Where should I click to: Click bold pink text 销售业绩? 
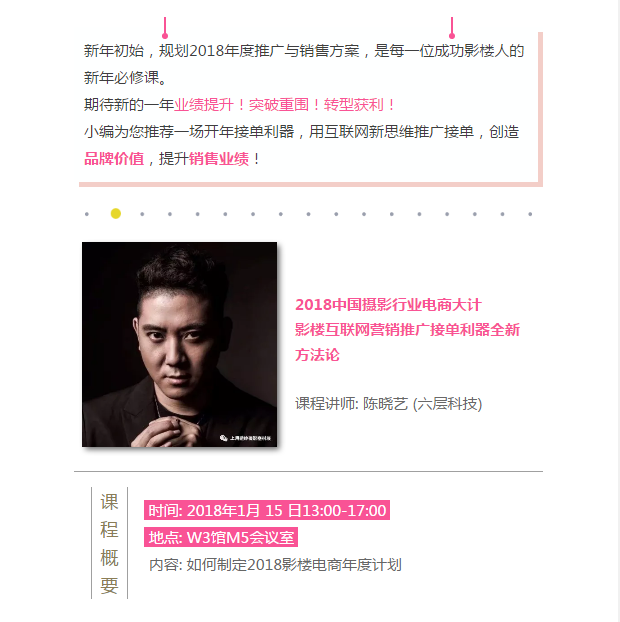(x=219, y=159)
